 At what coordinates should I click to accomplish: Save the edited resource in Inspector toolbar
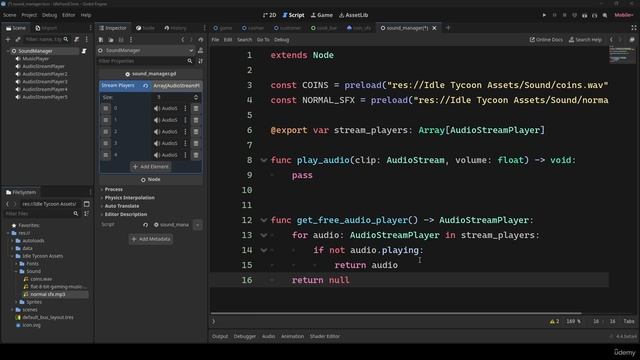click(x=121, y=40)
